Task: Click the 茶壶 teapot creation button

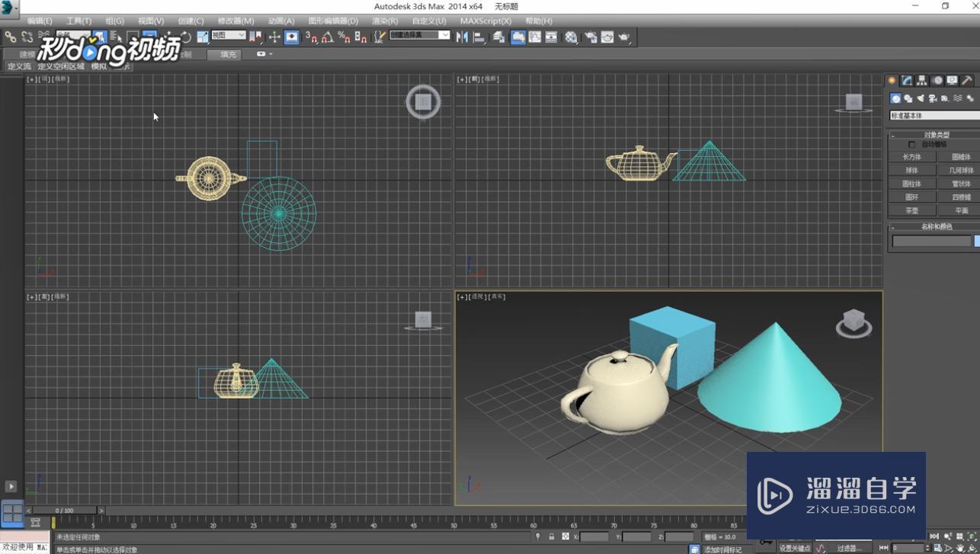Action: (911, 210)
